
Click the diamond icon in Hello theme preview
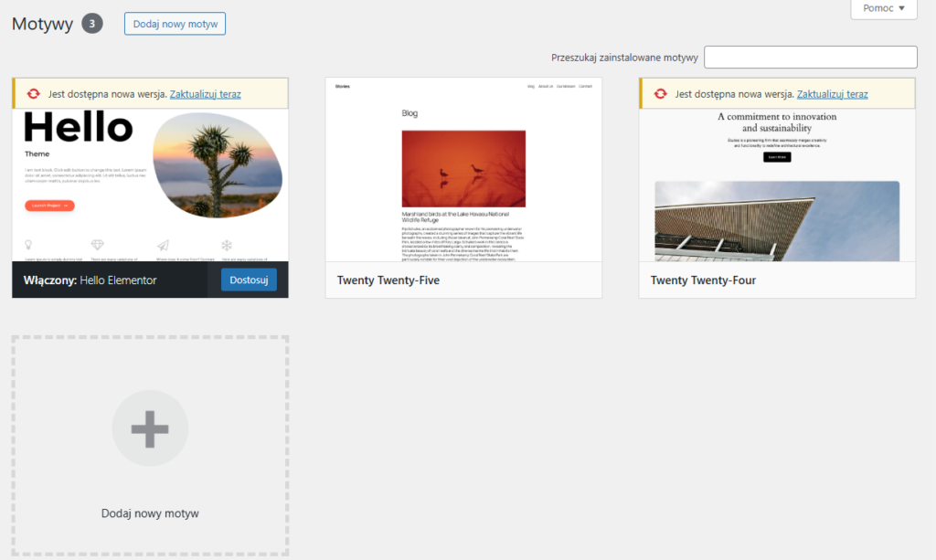pyautogui.click(x=98, y=245)
